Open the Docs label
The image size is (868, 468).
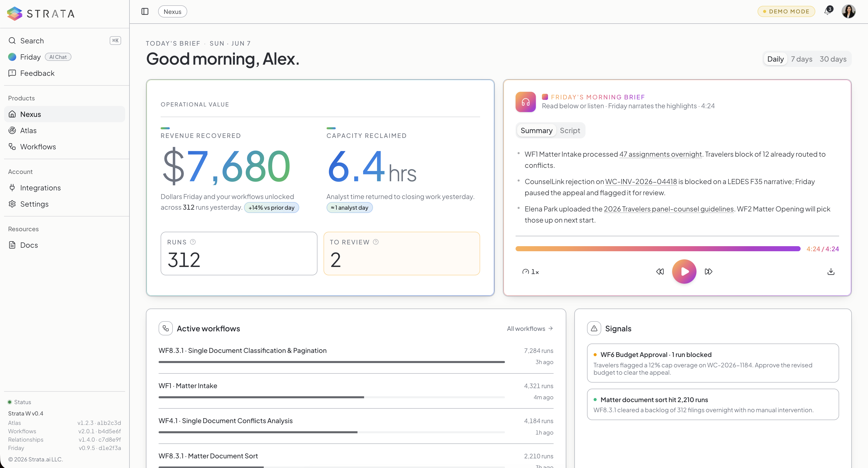[29, 245]
